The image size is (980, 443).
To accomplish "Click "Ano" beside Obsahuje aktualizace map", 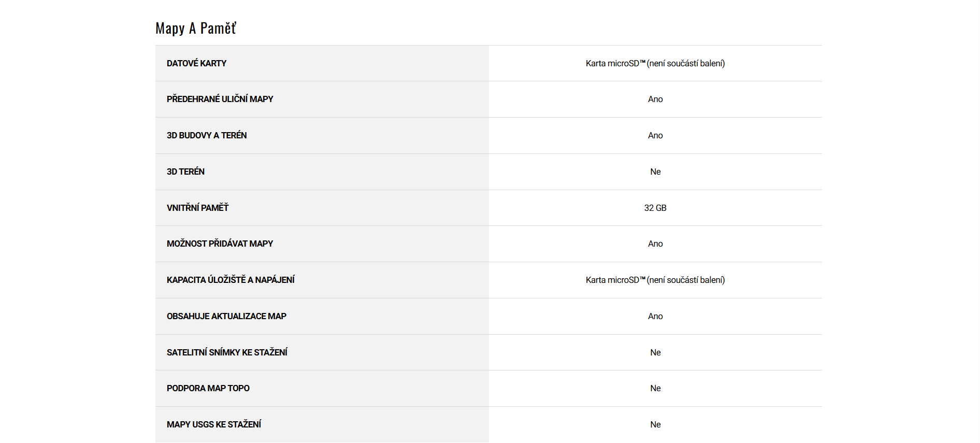I will (655, 316).
